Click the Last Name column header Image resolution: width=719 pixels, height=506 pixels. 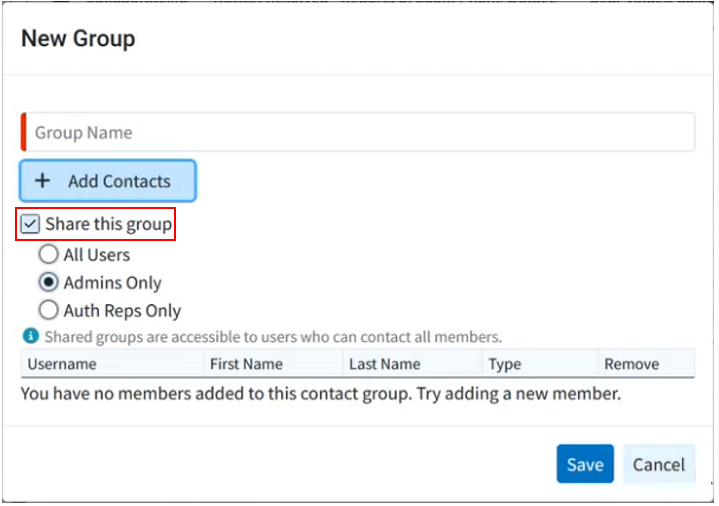click(x=385, y=364)
